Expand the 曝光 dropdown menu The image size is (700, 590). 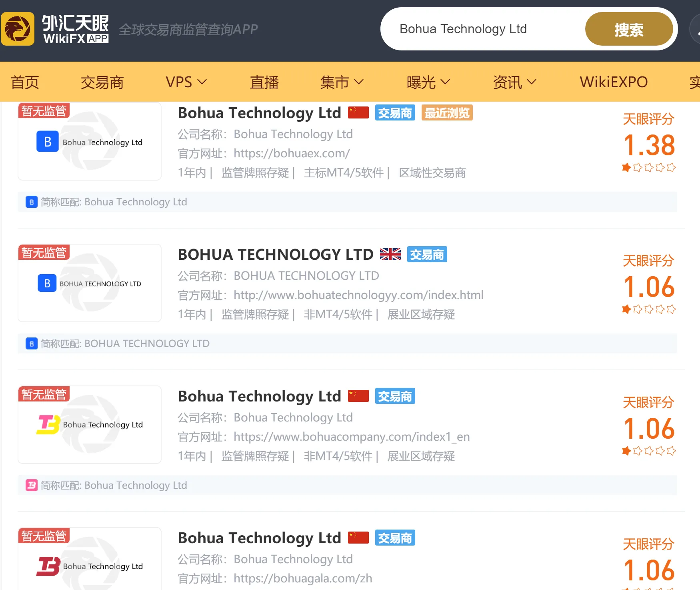pos(428,82)
